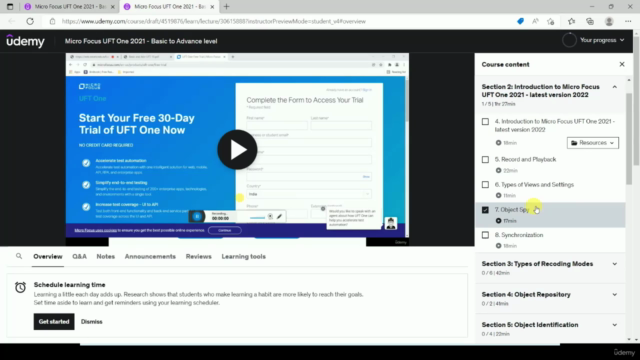Play the lecture video

(237, 150)
